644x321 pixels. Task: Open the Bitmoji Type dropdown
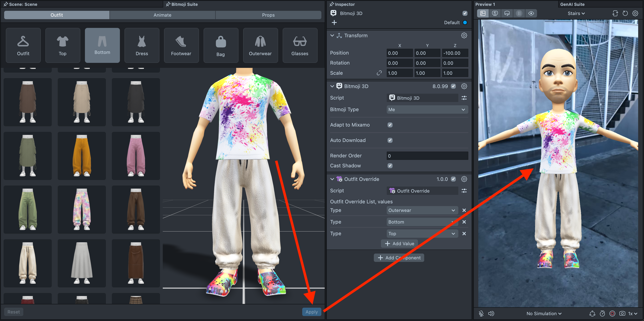pos(427,109)
